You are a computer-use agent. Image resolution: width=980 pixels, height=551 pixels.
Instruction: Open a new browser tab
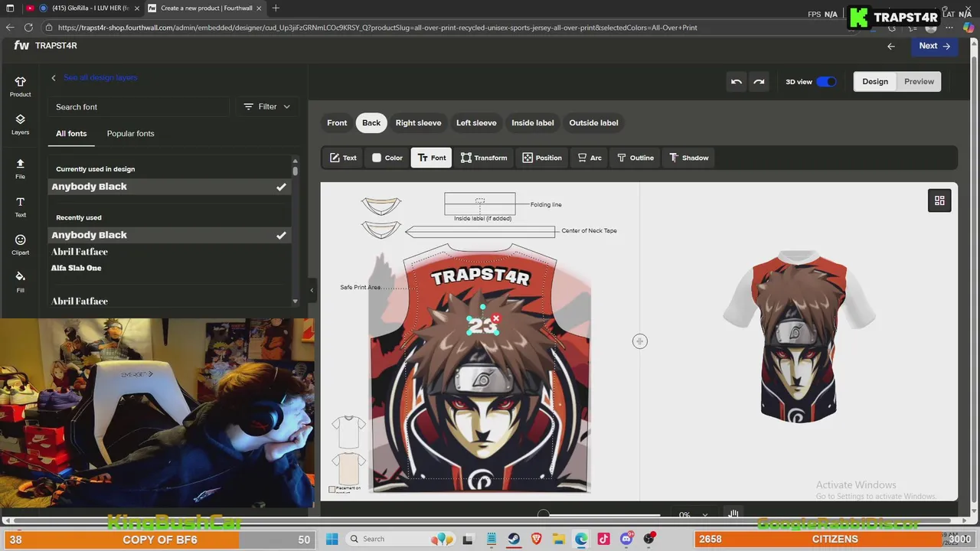[x=276, y=8]
